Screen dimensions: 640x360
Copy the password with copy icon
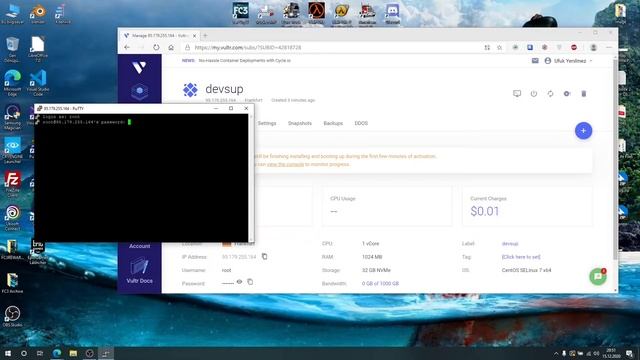pos(250,282)
